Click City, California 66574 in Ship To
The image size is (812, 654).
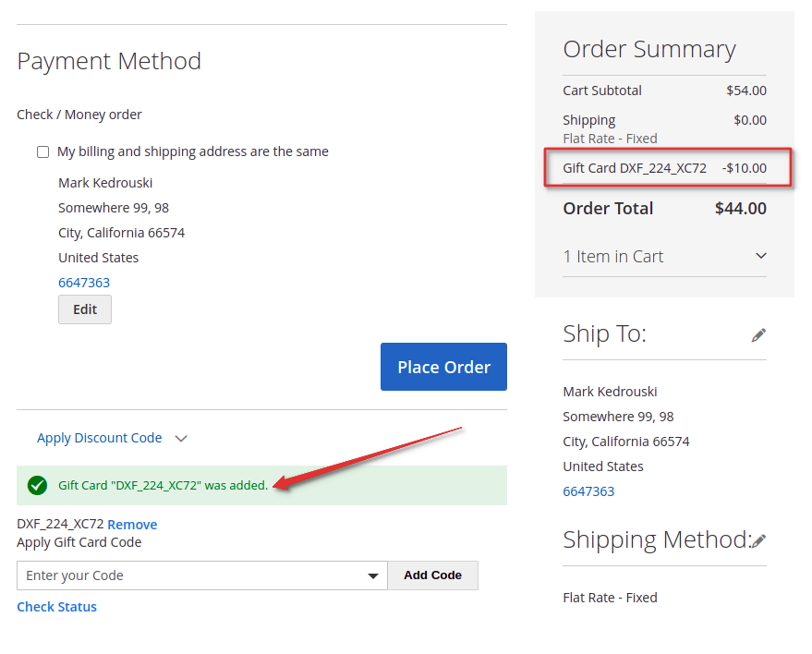coord(626,442)
